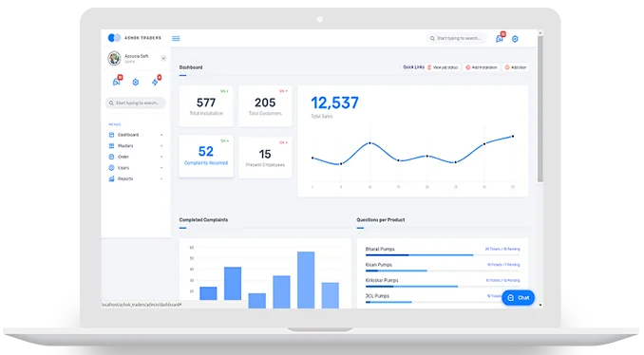Expand the Dashboard submenu chevron
Viewport: 644px width, 355px height.
tap(161, 135)
